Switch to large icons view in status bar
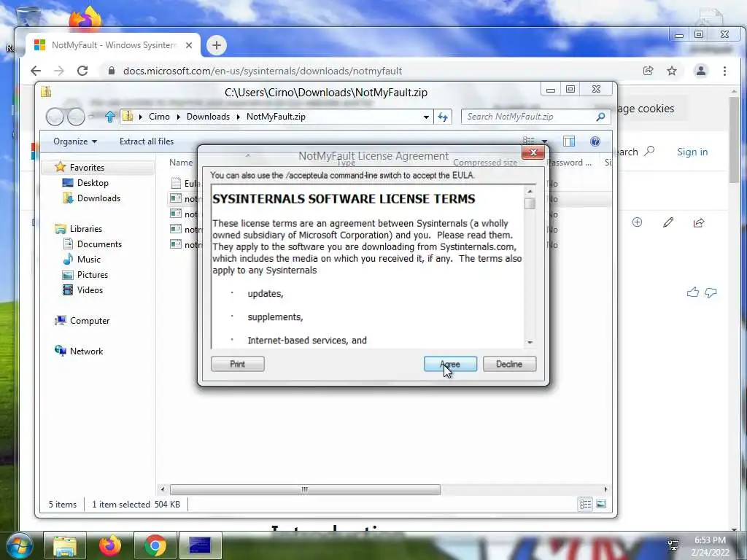 601,504
